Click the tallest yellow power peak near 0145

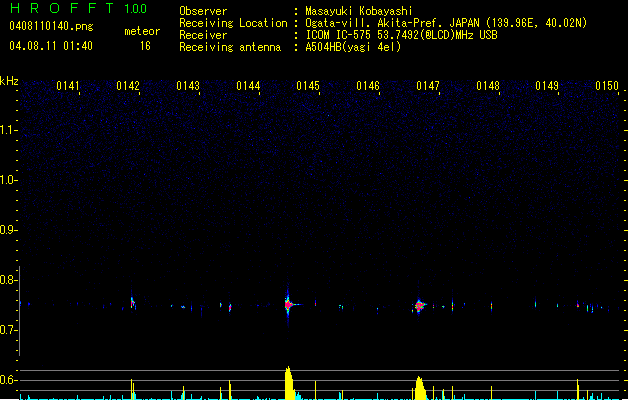pos(289,383)
